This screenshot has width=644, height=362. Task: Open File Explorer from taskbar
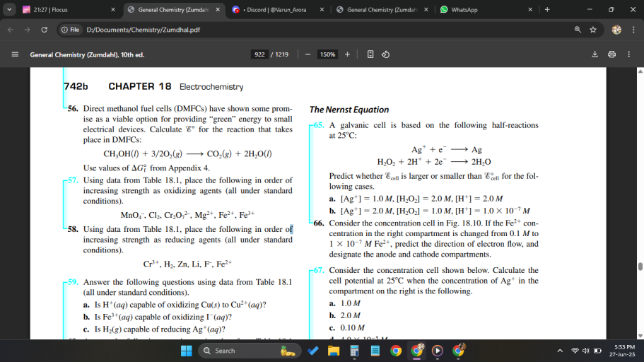334,351
